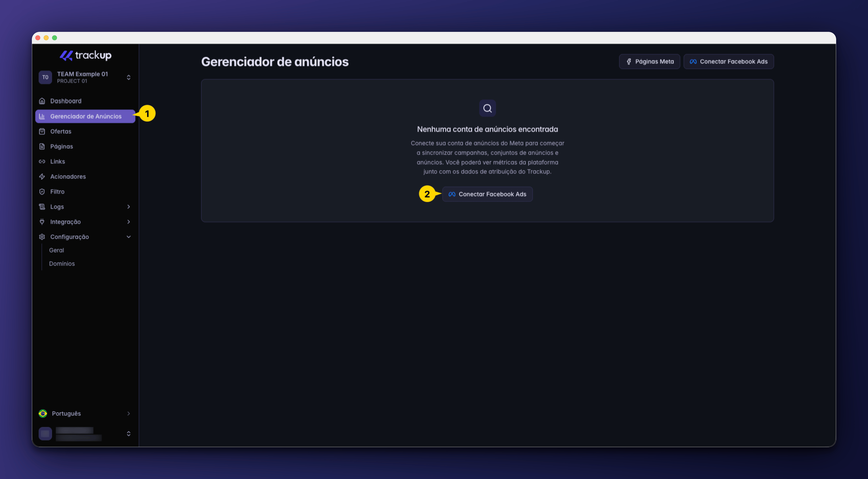Click the macOS yellow minimize window button
This screenshot has height=479, width=868.
click(46, 38)
